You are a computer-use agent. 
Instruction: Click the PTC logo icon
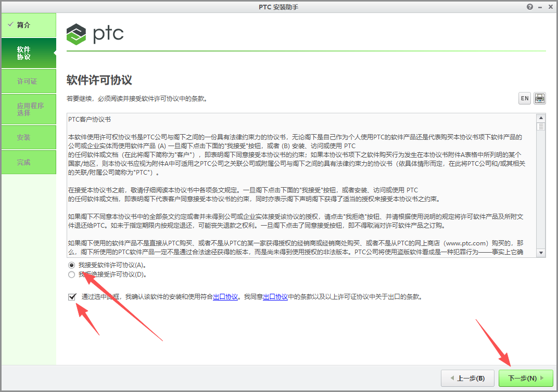(76, 34)
